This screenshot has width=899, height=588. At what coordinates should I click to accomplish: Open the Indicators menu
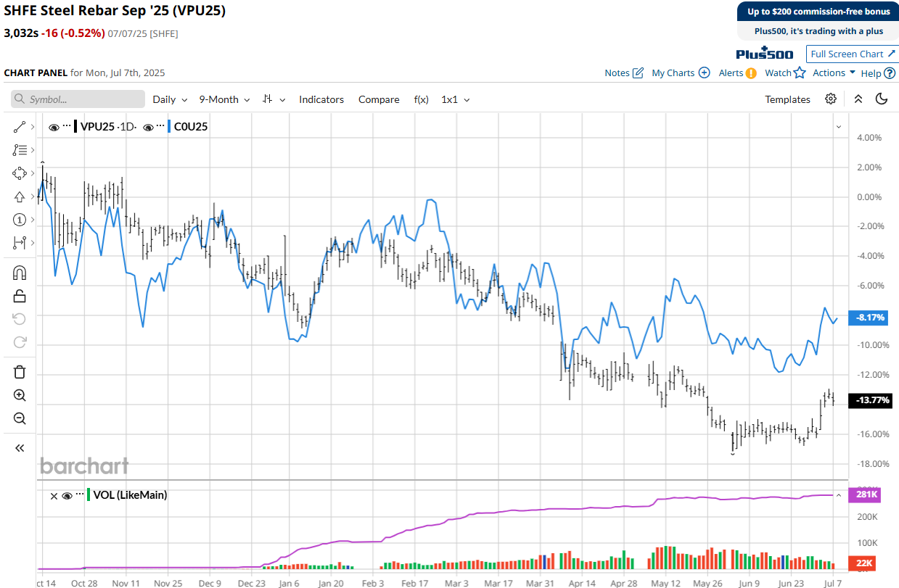(x=321, y=99)
